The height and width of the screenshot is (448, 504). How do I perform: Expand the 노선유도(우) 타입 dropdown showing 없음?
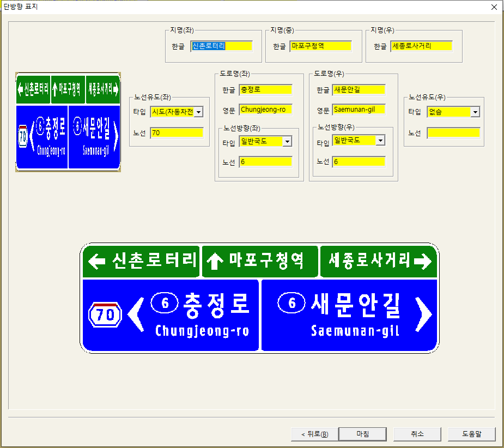pyautogui.click(x=475, y=112)
